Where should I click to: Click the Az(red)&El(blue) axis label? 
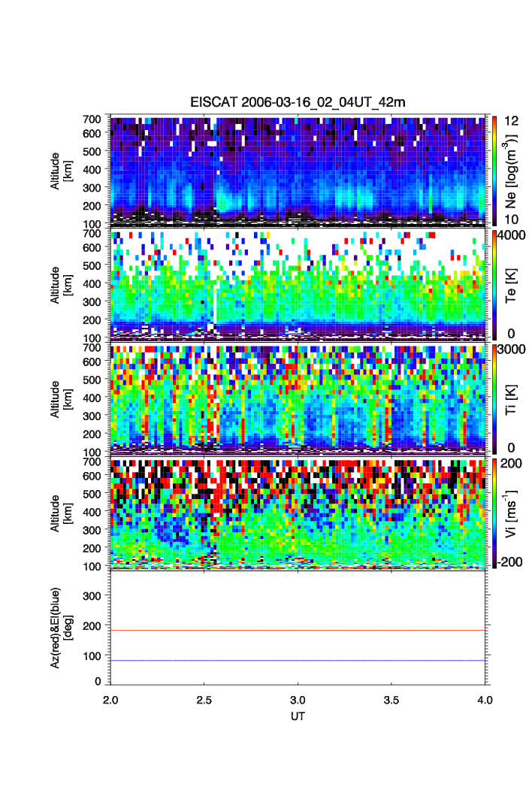point(60,627)
